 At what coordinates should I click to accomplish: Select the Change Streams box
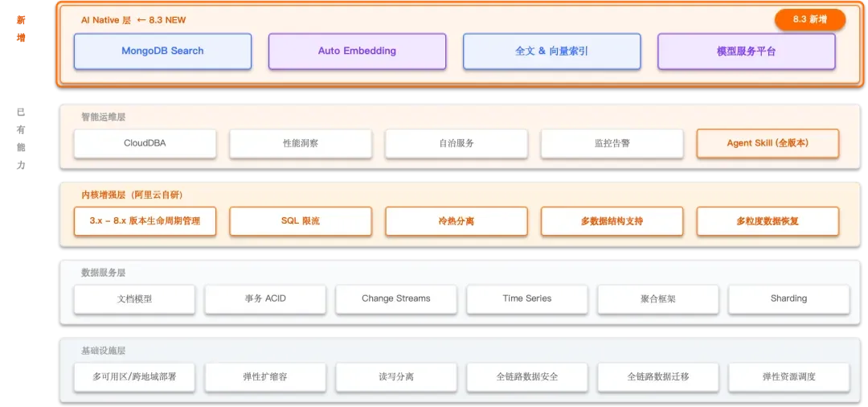click(x=396, y=299)
